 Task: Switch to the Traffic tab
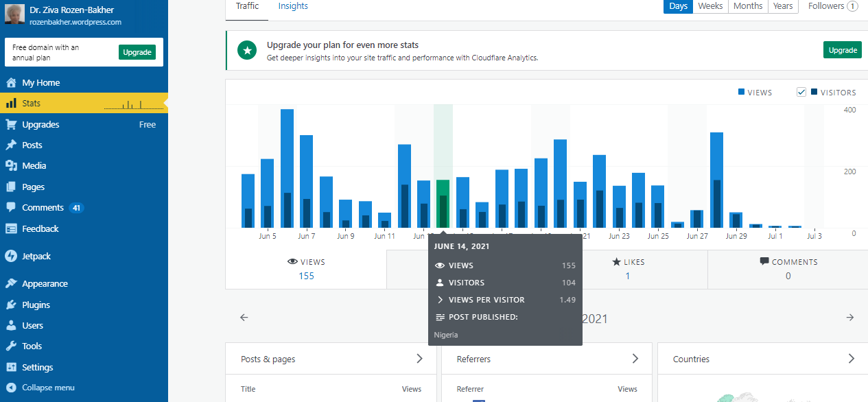[x=247, y=6]
